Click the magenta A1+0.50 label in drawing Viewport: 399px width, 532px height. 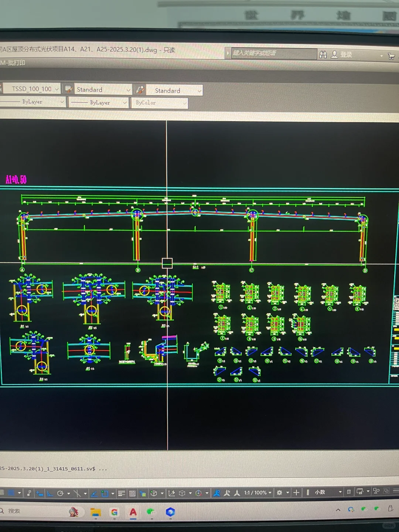pos(16,180)
